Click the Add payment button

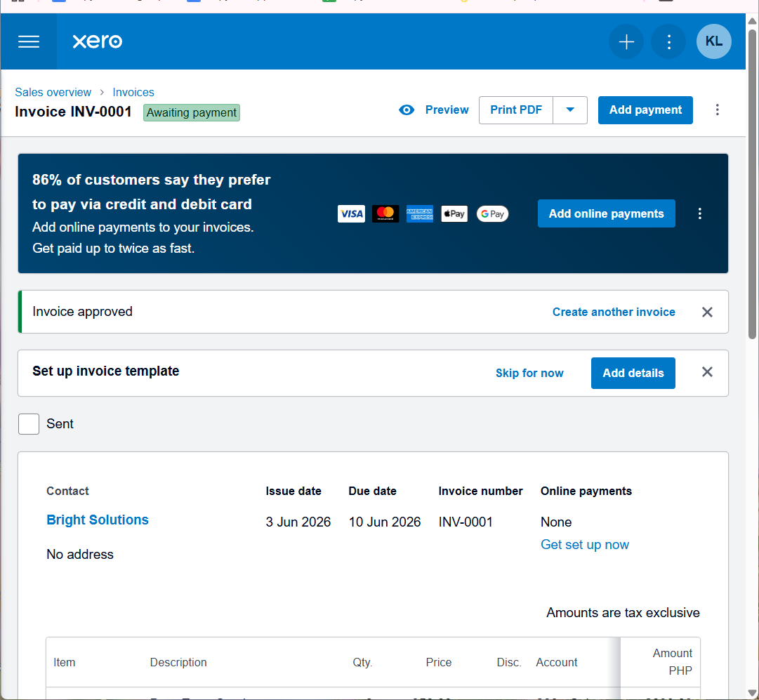pyautogui.click(x=645, y=110)
